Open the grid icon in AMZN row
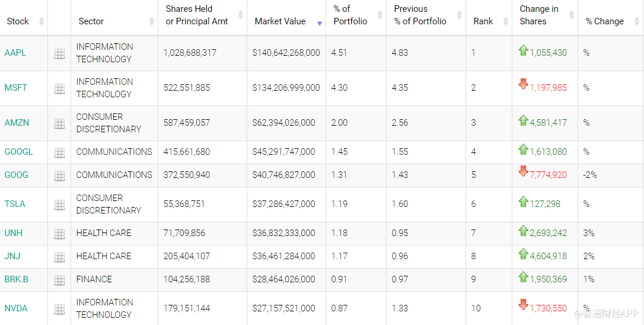 [59, 124]
